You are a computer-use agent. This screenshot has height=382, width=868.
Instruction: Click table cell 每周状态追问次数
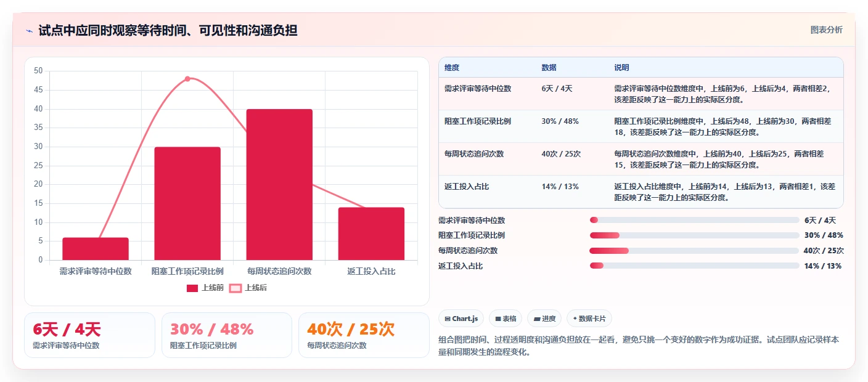click(474, 153)
